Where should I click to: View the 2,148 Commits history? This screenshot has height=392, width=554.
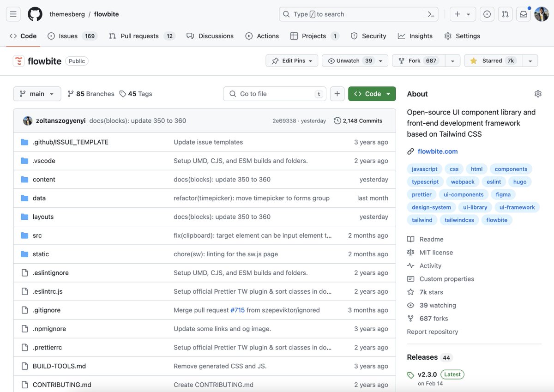(x=358, y=121)
